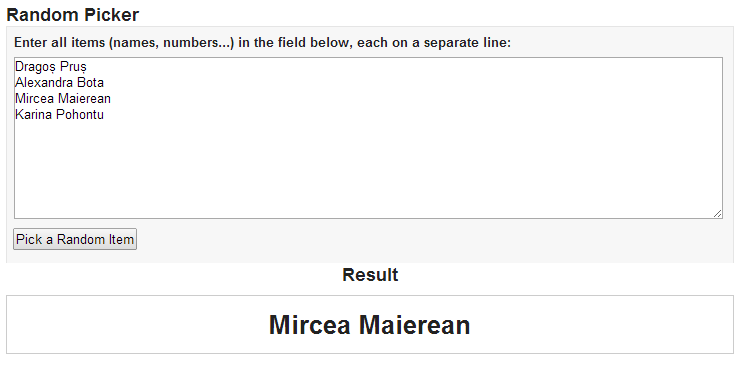Screen dimensions: 745x365
Task: Click the Pick a Random Item button
Action: [x=75, y=239]
